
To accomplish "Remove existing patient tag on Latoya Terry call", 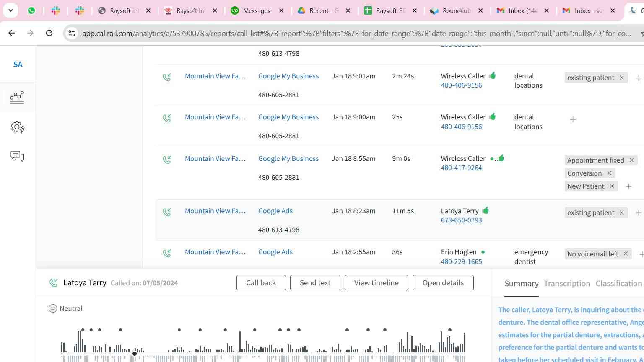I will pyautogui.click(x=622, y=212).
